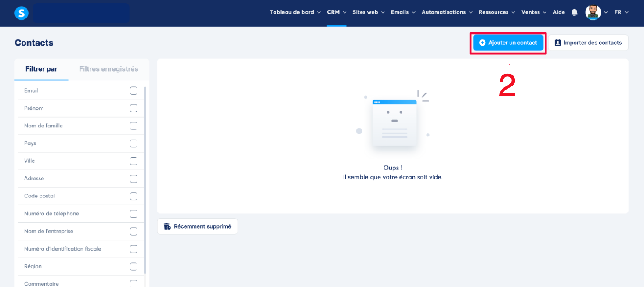Expand the account menu chevron beside avatar

(606, 12)
